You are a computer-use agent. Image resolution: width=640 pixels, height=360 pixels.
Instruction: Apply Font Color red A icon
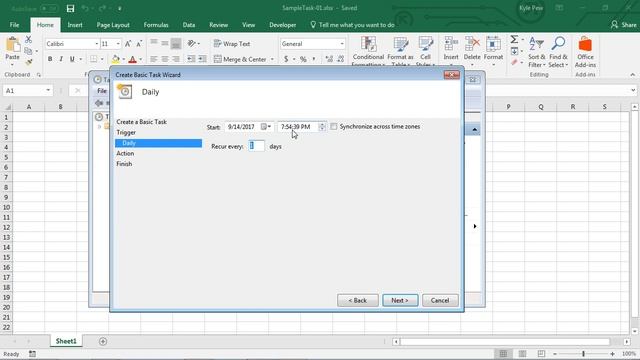point(132,59)
